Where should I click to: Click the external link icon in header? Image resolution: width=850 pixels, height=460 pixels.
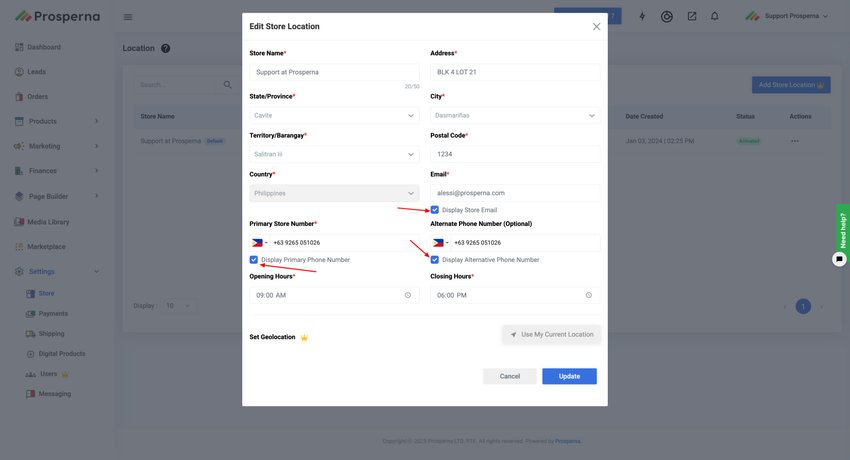coord(691,17)
